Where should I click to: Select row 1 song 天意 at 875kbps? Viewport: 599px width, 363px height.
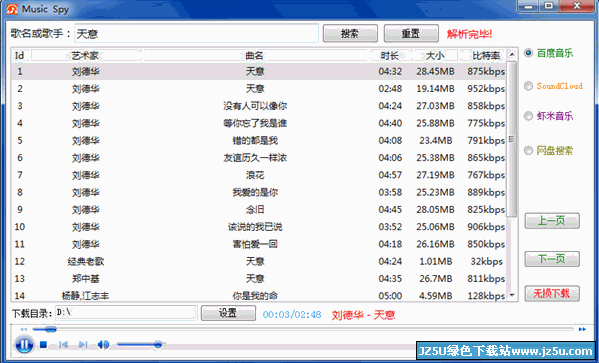tap(259, 71)
